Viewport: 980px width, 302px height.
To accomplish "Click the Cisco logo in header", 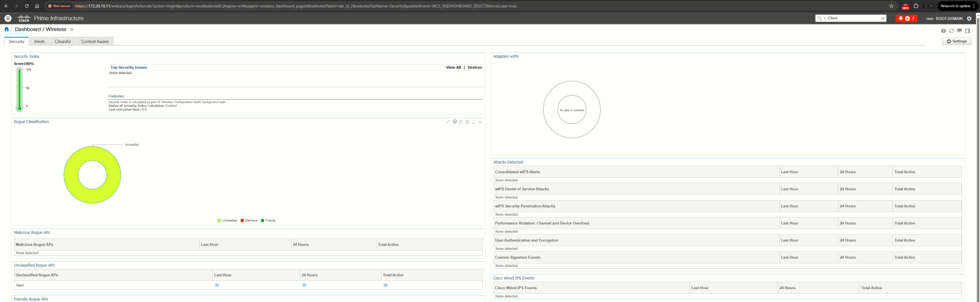I will tap(24, 18).
